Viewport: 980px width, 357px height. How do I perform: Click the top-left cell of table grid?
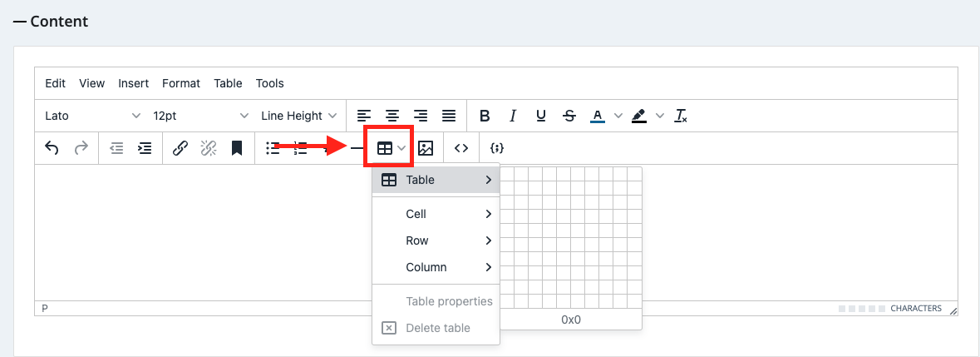point(507,173)
